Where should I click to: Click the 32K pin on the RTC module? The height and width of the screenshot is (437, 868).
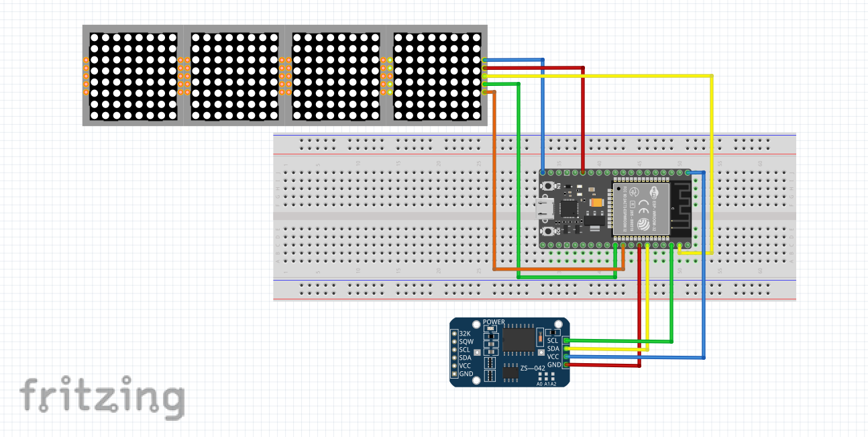click(x=455, y=334)
